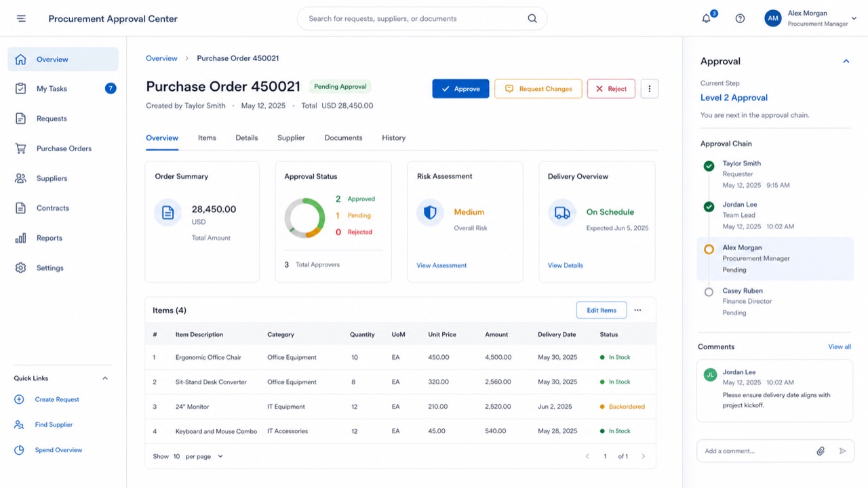
Task: Click Taylor Smith's green check status icon
Action: point(709,166)
